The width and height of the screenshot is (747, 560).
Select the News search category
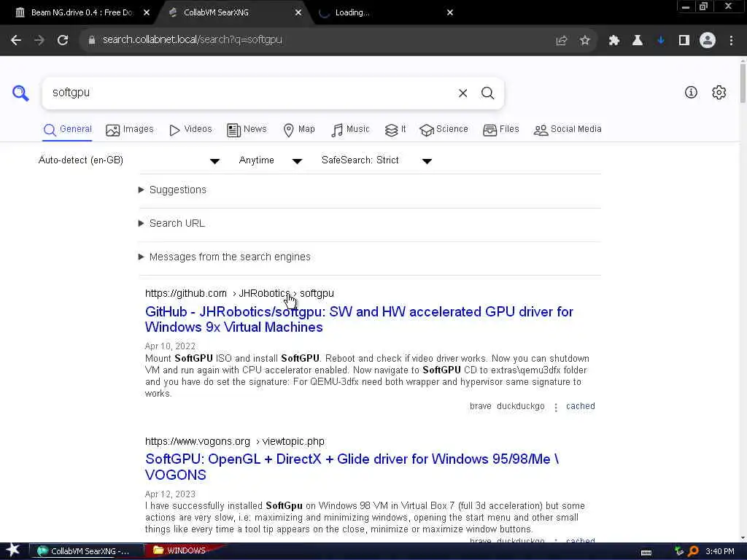click(247, 130)
